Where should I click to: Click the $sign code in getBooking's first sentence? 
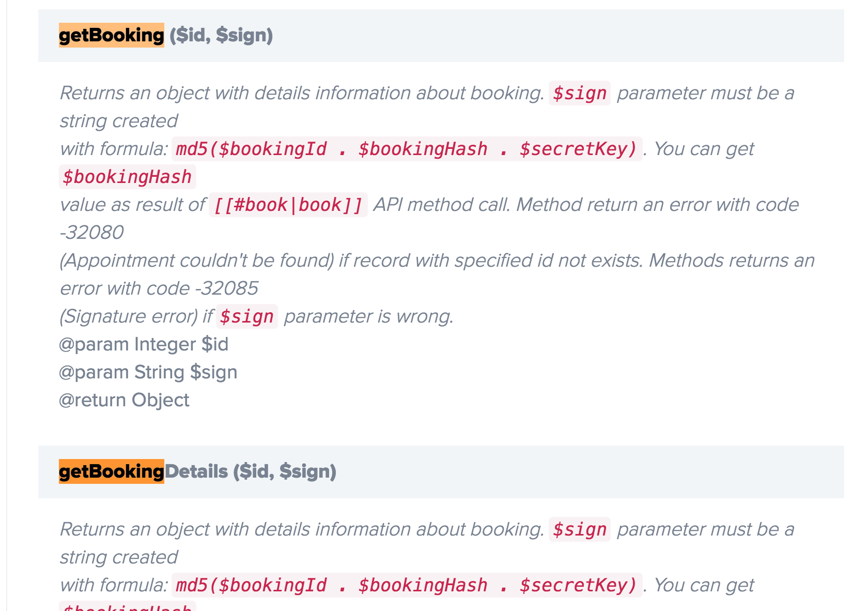(579, 93)
